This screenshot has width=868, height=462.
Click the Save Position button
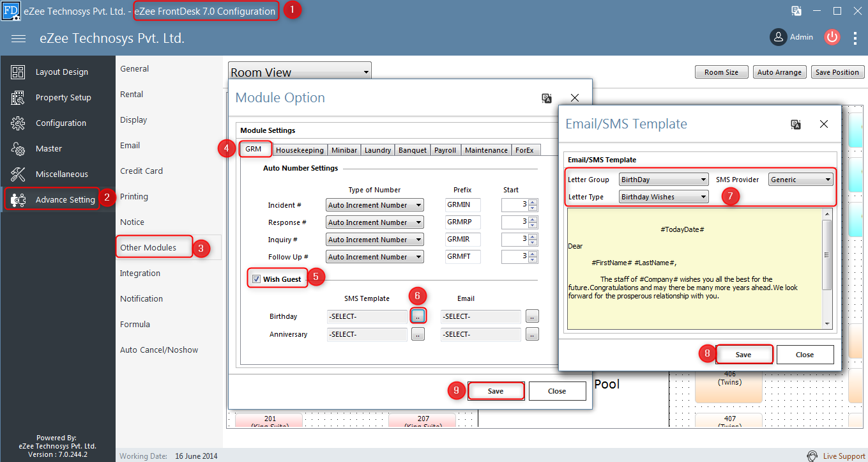[x=837, y=72]
